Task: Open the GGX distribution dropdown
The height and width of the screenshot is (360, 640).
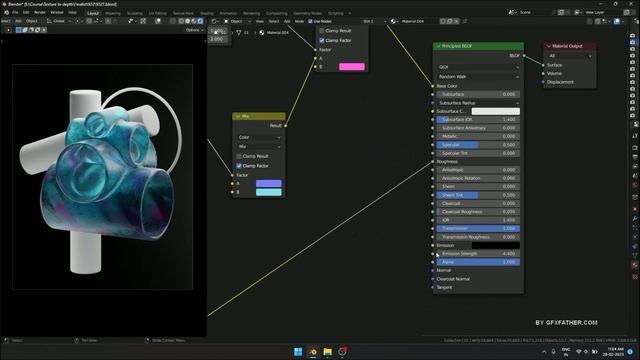Action: pos(478,67)
